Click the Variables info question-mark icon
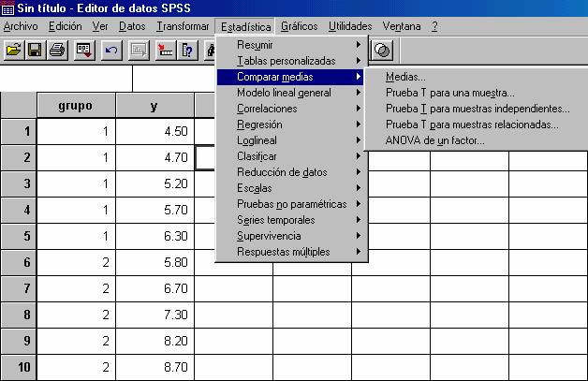The image size is (588, 381). [x=188, y=50]
